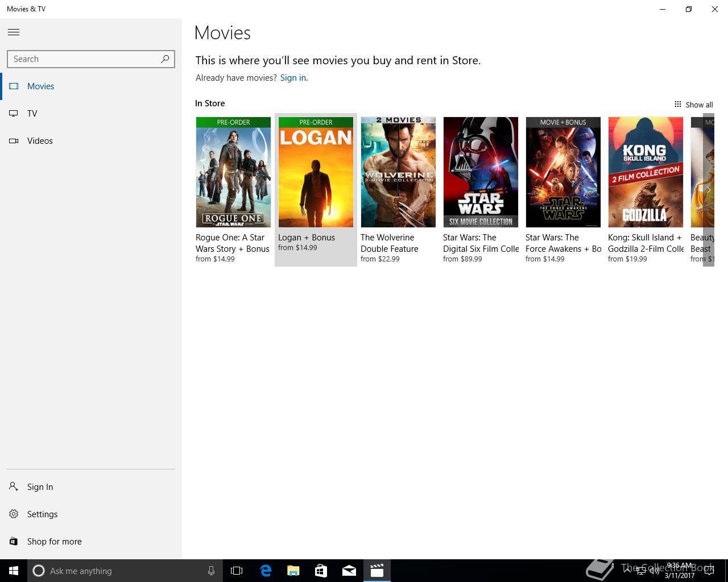728x582 pixels.
Task: Open Star Wars Six Movie Collection poster
Action: click(x=481, y=172)
